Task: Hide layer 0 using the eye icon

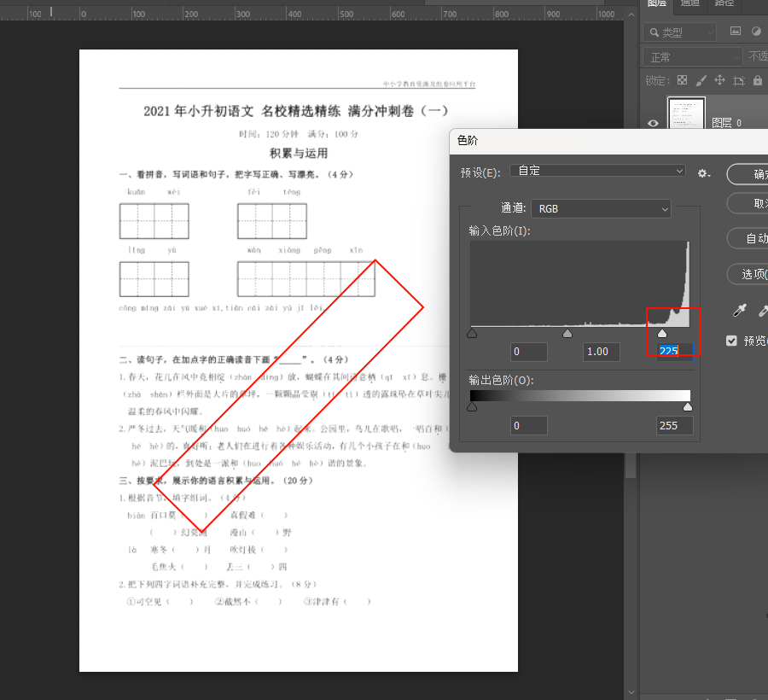Action: pyautogui.click(x=654, y=123)
